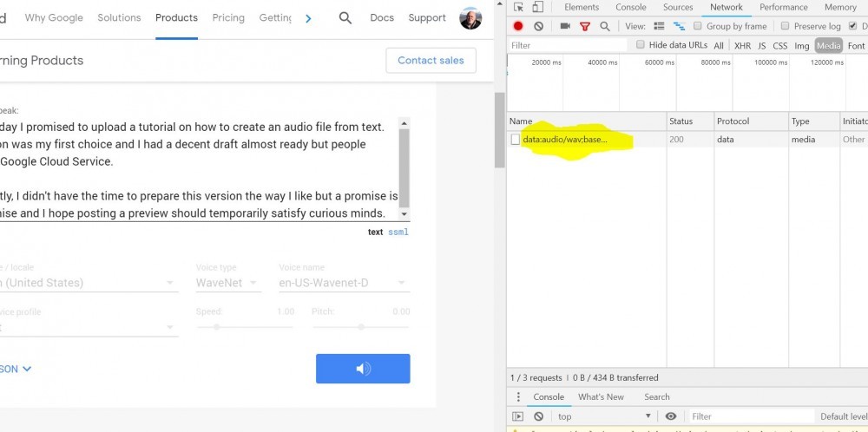
Task: Click the text area scroll down arrow
Action: (x=404, y=214)
